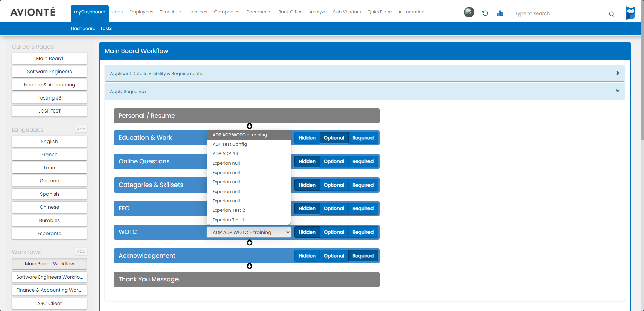The height and width of the screenshot is (311, 644).
Task: Set Categories & Skillsets to Optional
Action: (x=334, y=185)
